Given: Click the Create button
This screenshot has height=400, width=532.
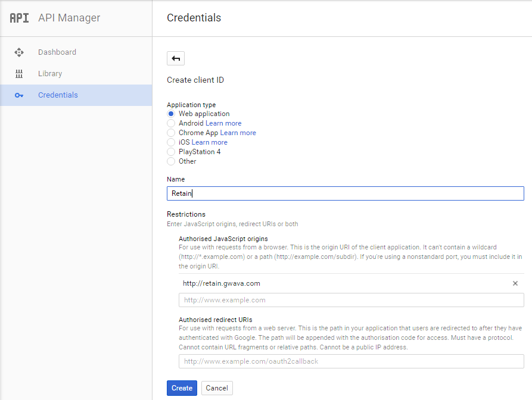Looking at the screenshot, I should coord(182,387).
